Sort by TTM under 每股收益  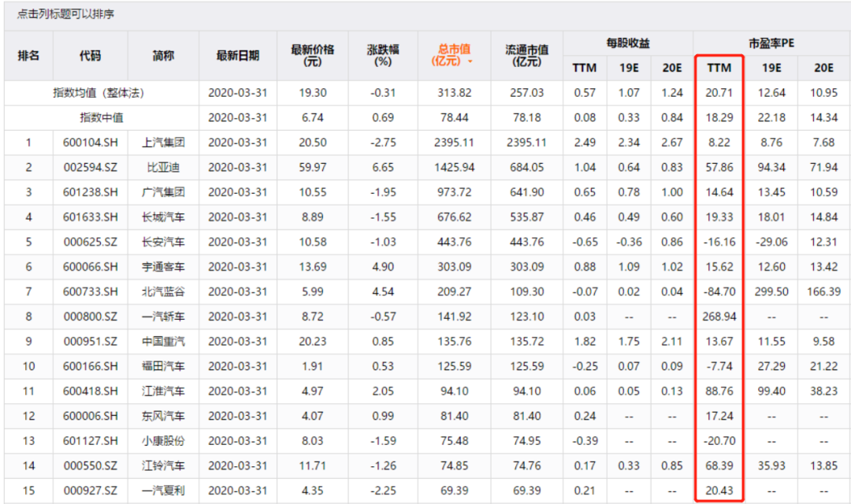pos(585,68)
